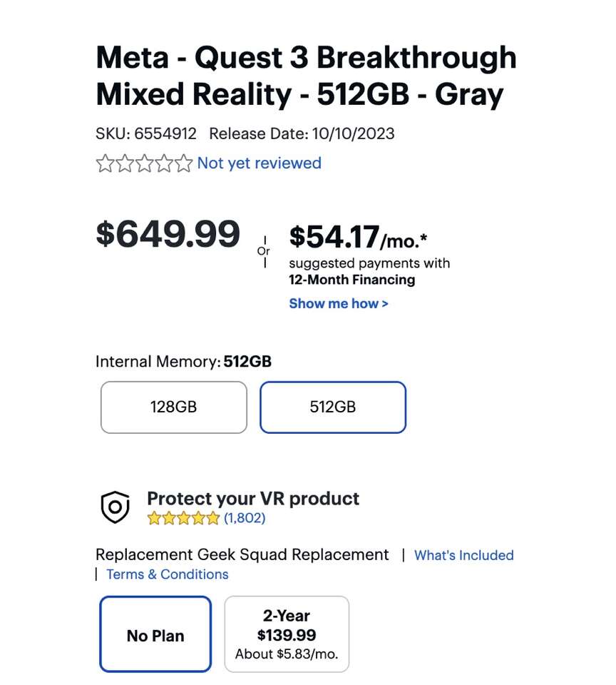This screenshot has height=685, width=616.
Task: Click the 12-Month Financing text
Action: point(351,280)
